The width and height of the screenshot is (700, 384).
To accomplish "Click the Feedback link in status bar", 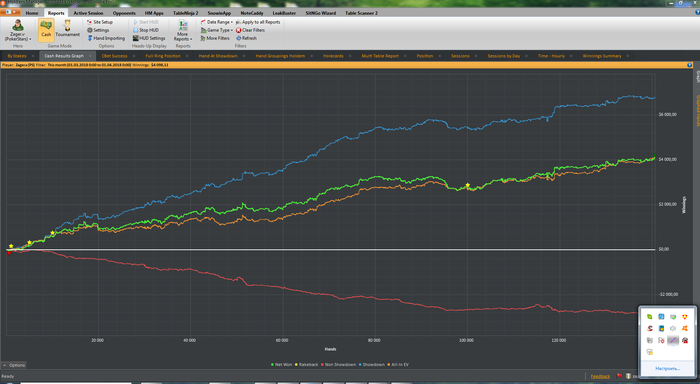I will pos(600,376).
